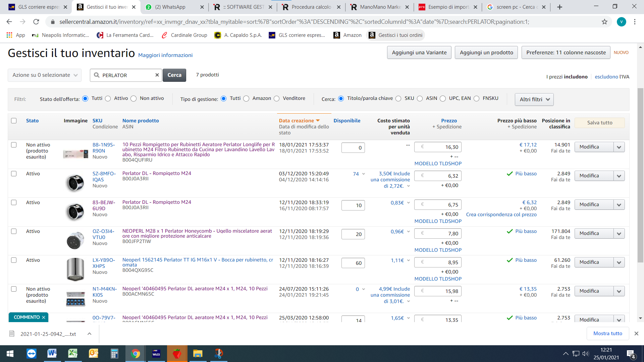
Task: Open the Cardinale Group bookmark
Action: point(184,35)
